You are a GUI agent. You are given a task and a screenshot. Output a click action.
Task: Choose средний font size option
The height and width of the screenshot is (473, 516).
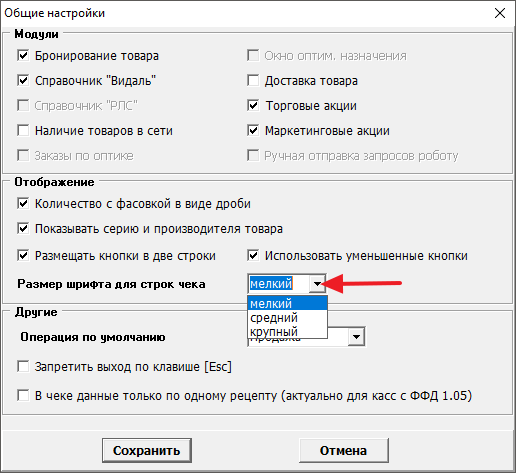pos(287,318)
